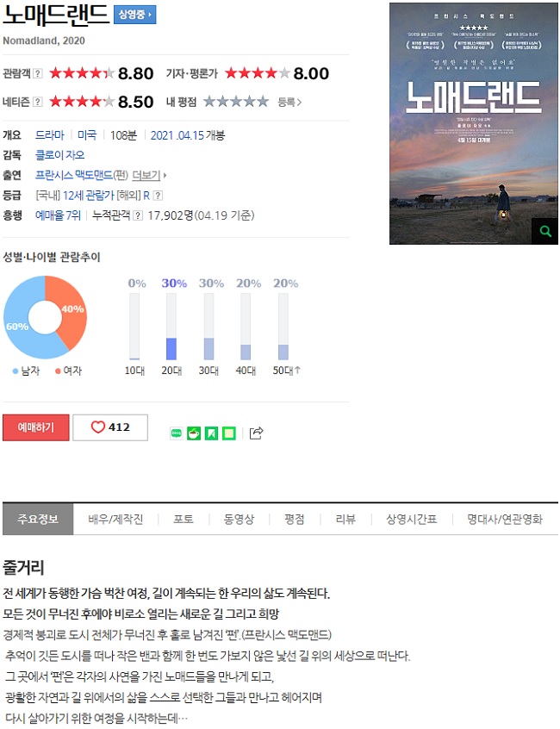Click the help icon beside 네티즌

point(38,102)
